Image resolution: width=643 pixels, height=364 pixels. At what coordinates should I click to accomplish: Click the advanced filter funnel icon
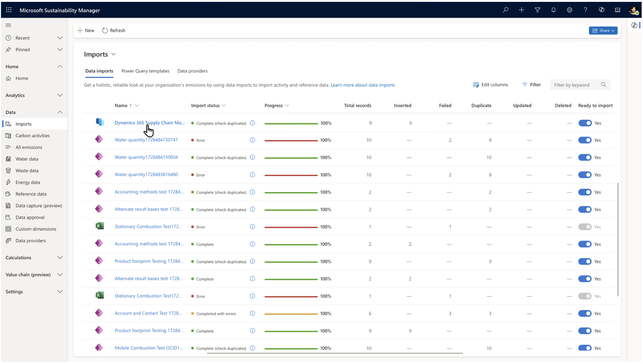[x=538, y=10]
